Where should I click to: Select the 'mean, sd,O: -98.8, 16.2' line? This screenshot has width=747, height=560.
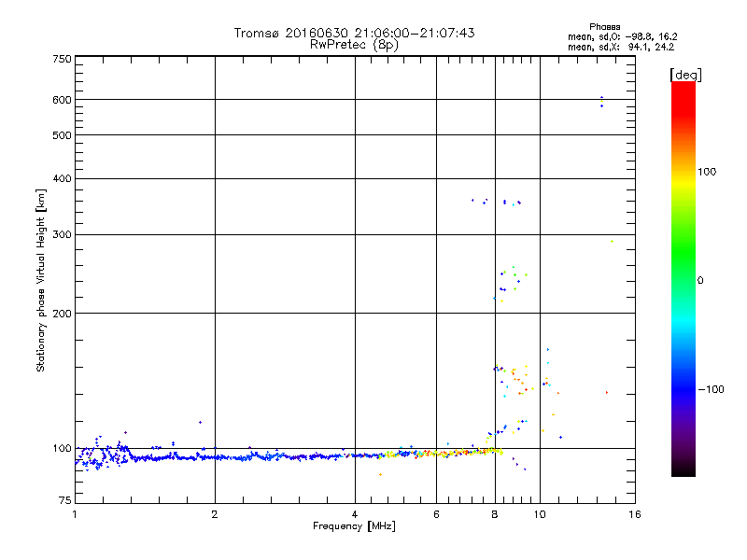coord(622,36)
